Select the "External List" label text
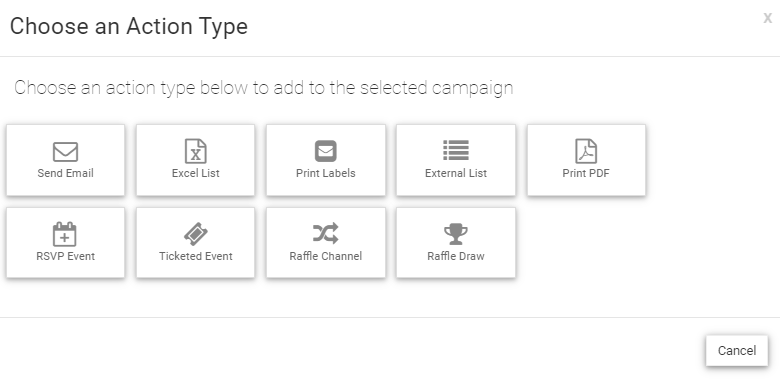The height and width of the screenshot is (381, 780). click(456, 173)
